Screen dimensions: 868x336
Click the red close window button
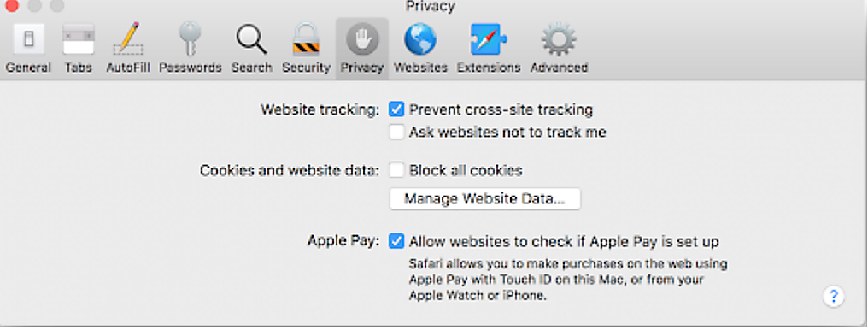tap(12, 5)
